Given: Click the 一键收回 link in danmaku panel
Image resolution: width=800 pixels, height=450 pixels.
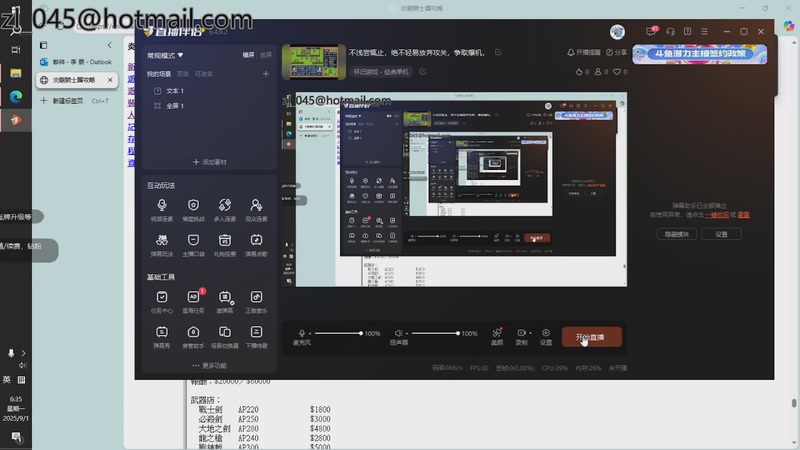Looking at the screenshot, I should coord(717,215).
